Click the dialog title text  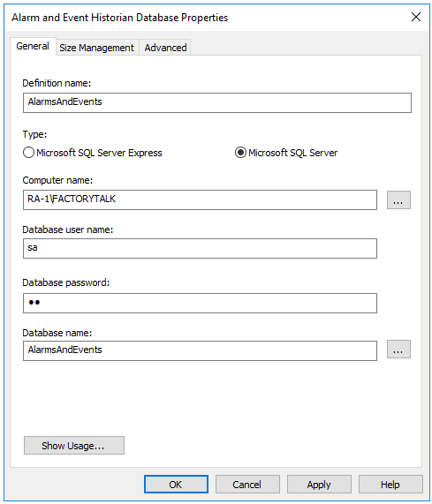(119, 18)
